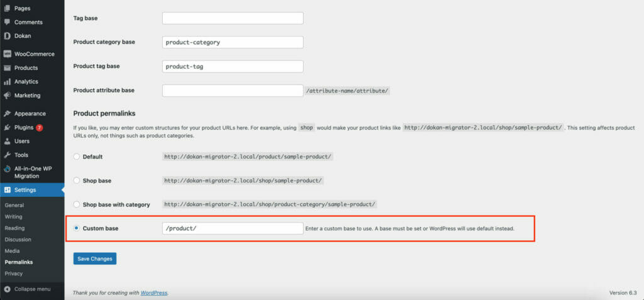Focus the Product attribute base field
This screenshot has height=300, width=644.
(x=233, y=91)
